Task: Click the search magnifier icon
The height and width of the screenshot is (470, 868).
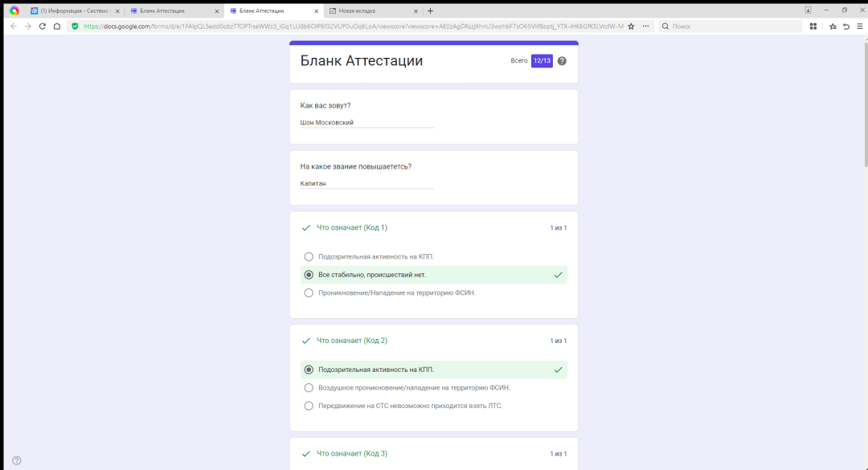Action: [x=665, y=26]
